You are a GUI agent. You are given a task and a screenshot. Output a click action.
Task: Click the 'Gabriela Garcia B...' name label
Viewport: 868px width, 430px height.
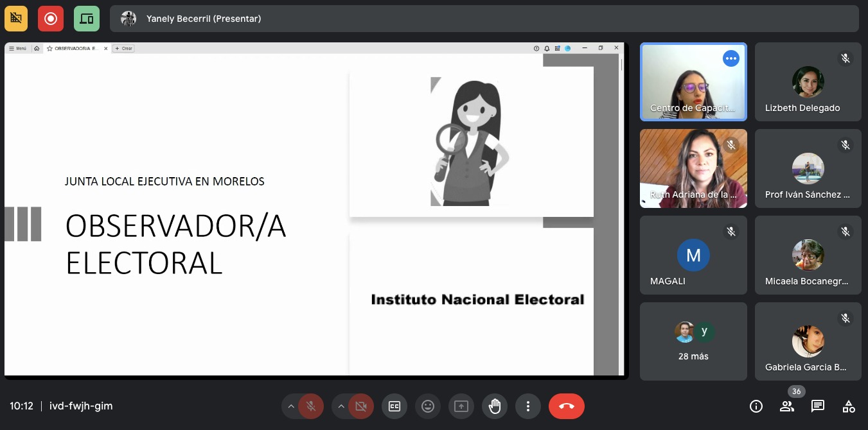click(x=806, y=368)
